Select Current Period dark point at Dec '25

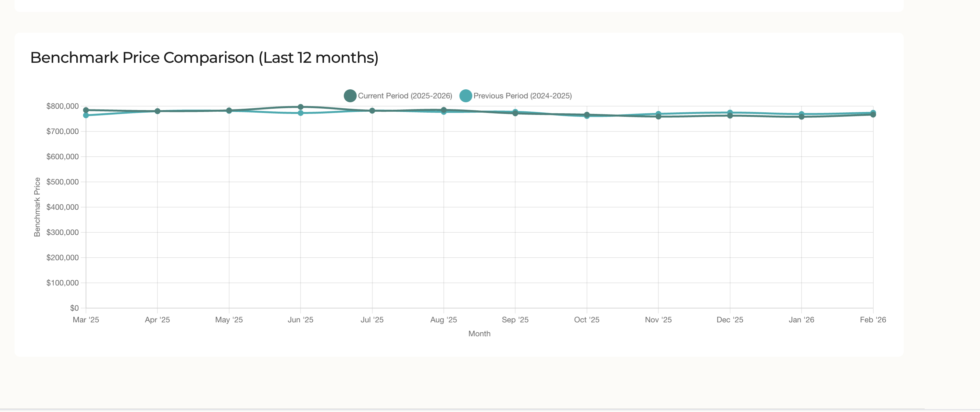click(730, 116)
